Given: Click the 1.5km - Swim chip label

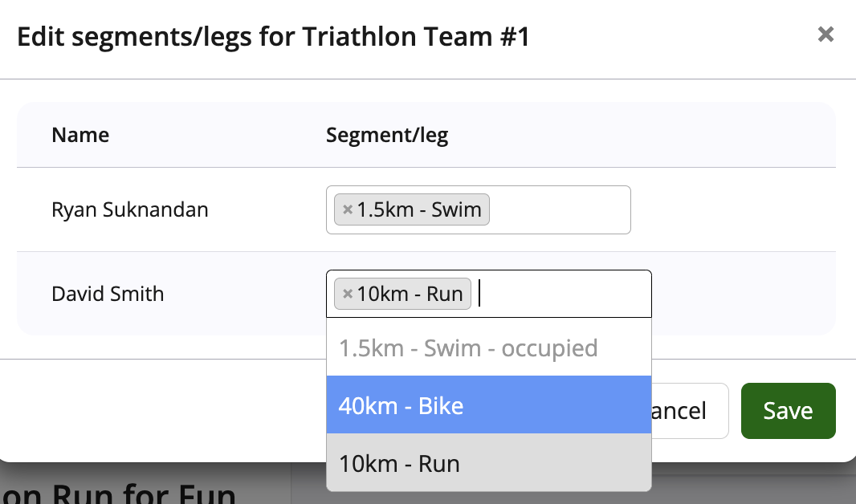Looking at the screenshot, I should pyautogui.click(x=419, y=210).
